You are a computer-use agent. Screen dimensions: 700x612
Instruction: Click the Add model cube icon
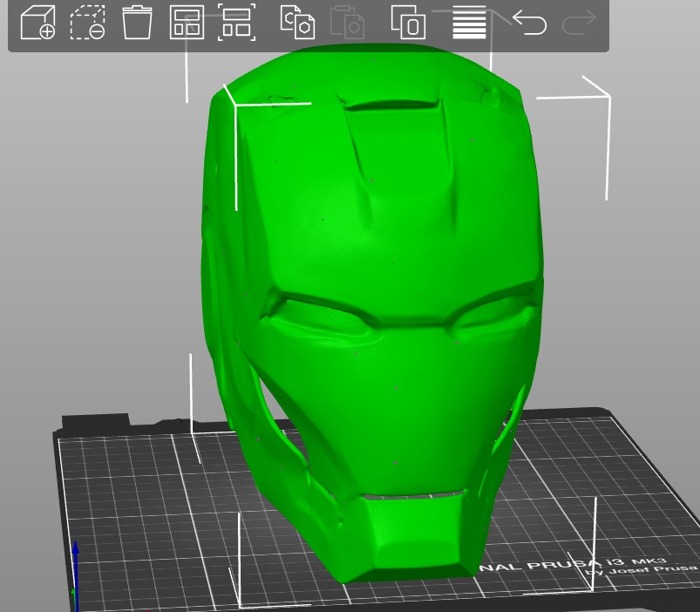38,23
